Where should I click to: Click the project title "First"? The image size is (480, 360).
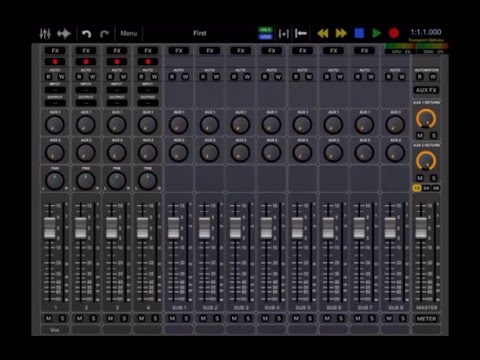[x=200, y=33]
